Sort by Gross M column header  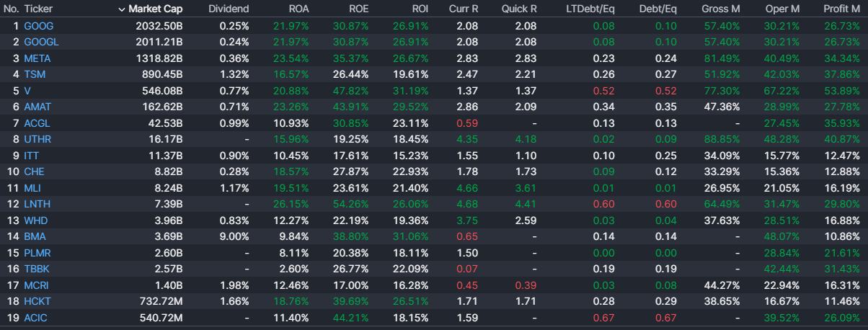click(x=721, y=9)
